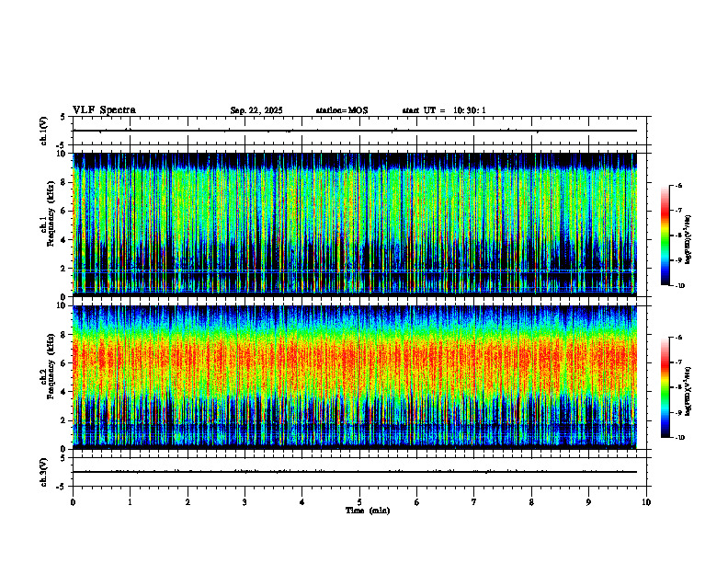This screenshot has width=728, height=563.
Task: Click the "-10" tick on ch.1 colorbar
Action: [680, 286]
